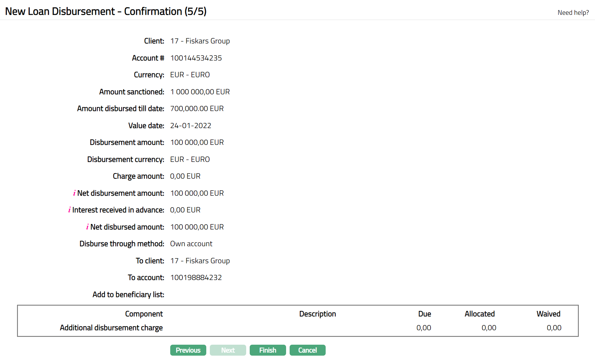Click the greyed-out Next button
Screen dimensions: 595x364
[x=228, y=350]
